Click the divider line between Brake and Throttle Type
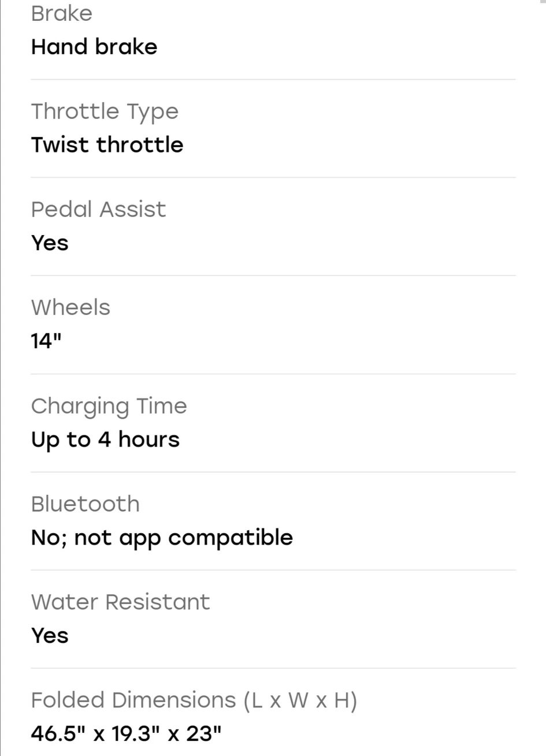Screen dimensions: 546x756 pyautogui.click(x=273, y=79)
